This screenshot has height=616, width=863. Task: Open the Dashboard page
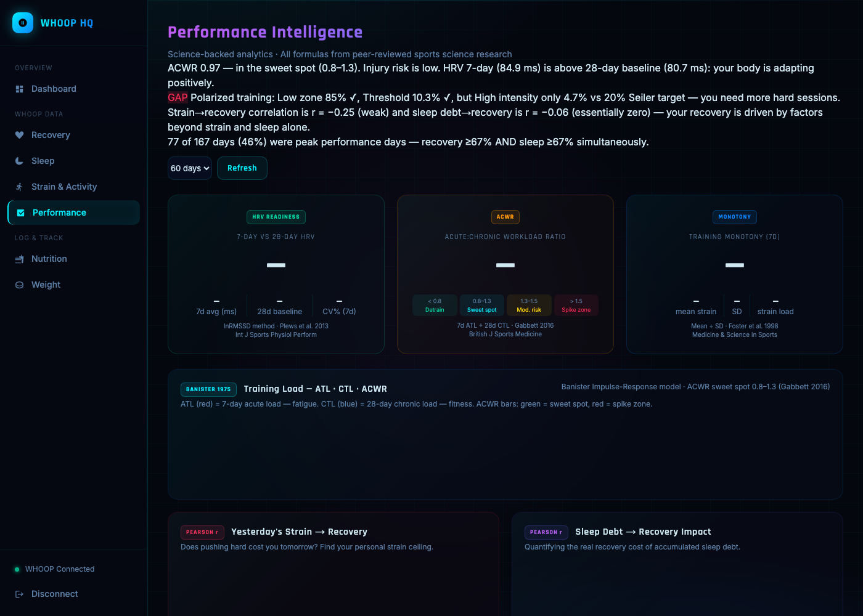[73, 89]
